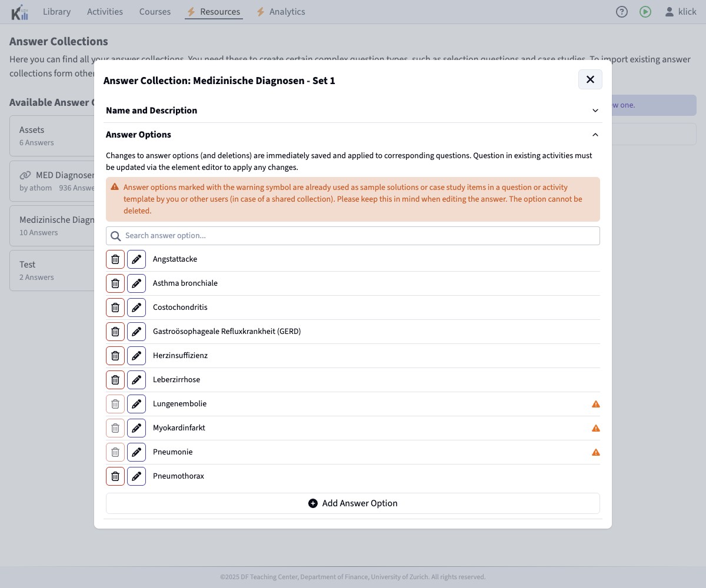Go to the Activities page
The height and width of the screenshot is (588, 706).
(105, 12)
